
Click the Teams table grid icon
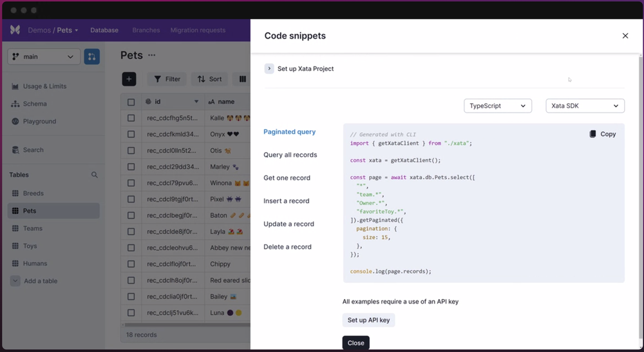tap(15, 228)
